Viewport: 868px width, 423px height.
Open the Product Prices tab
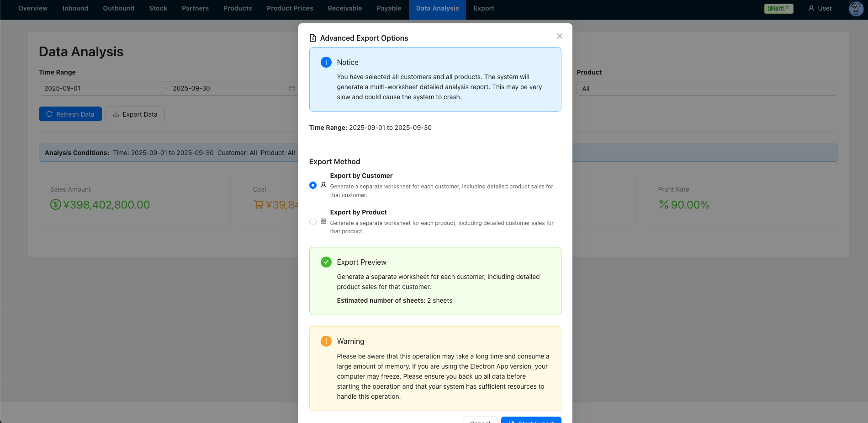(290, 8)
